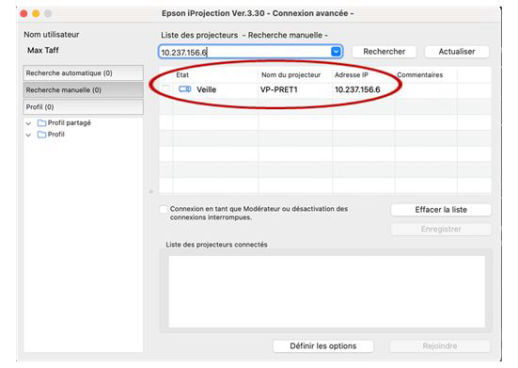This screenshot has width=518, height=368.
Task: Click inside the connected projectors list box
Action: pos(327,292)
